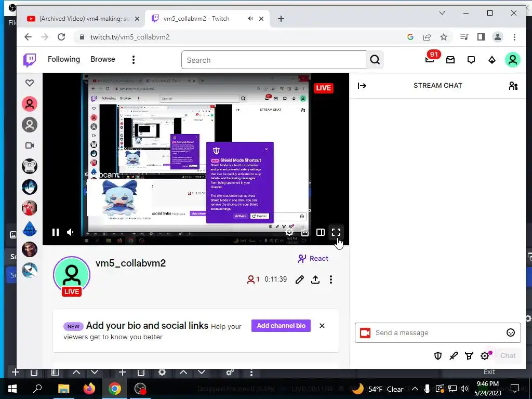This screenshot has width=532, height=399.
Task: Open the Get Bits diamond icon
Action: click(491, 60)
